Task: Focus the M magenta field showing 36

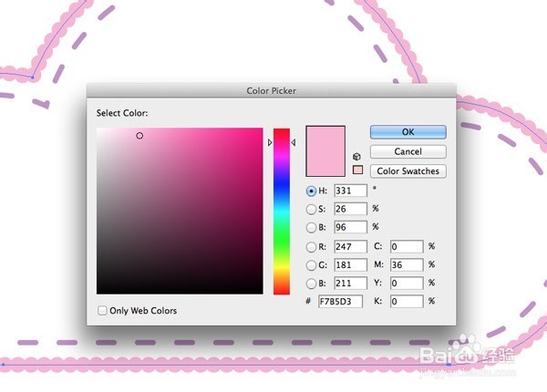Action: pos(407,265)
